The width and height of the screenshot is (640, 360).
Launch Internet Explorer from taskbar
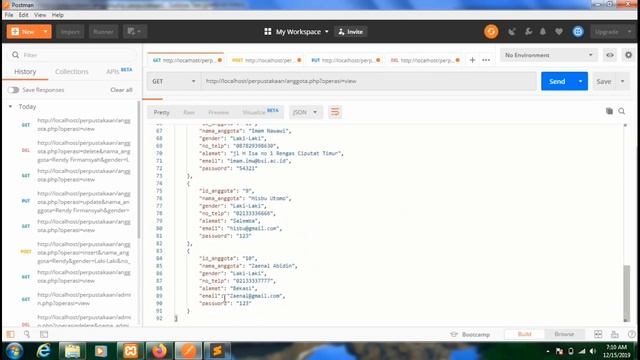pyautogui.click(x=43, y=351)
